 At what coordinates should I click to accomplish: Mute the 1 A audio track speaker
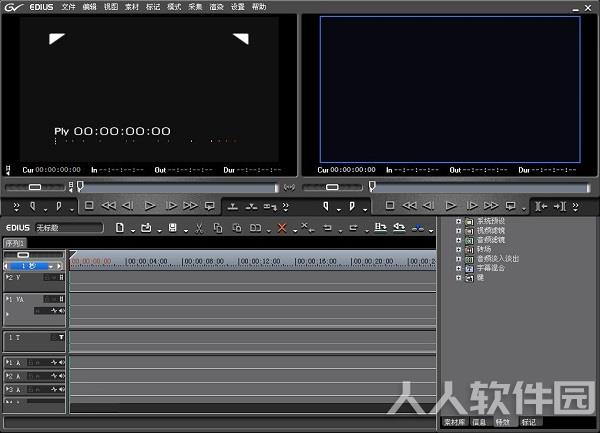[62, 362]
